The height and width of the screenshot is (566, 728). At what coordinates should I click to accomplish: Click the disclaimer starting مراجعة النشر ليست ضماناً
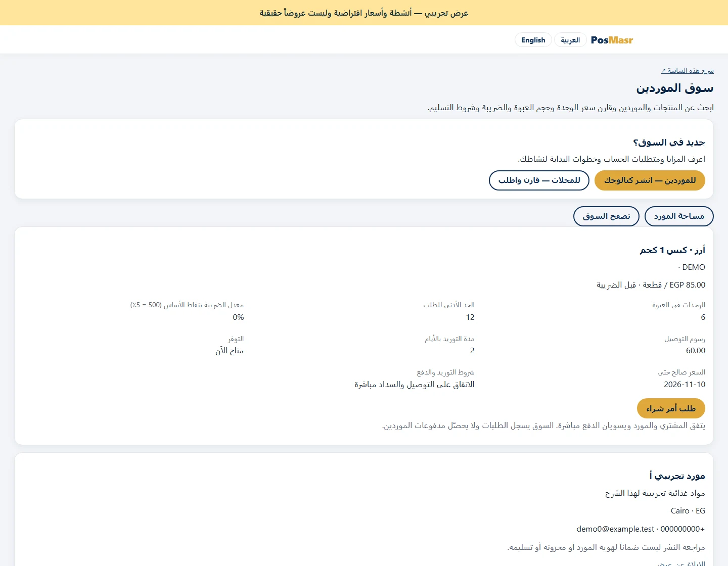[x=606, y=547]
